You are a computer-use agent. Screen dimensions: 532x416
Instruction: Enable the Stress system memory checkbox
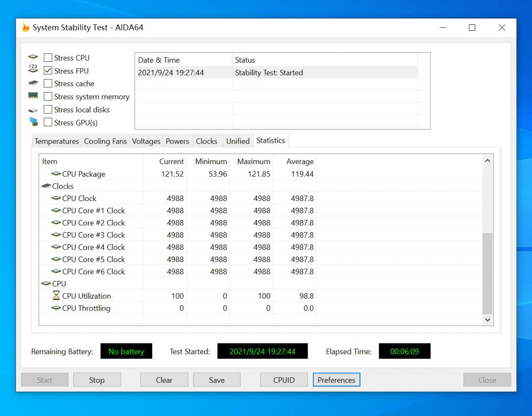[x=48, y=96]
